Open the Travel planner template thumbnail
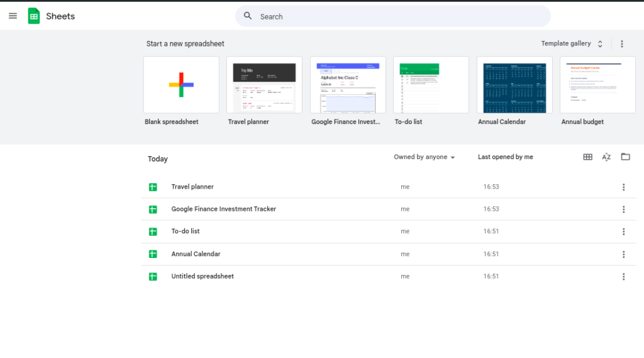This screenshot has height=358, width=644. tap(264, 85)
